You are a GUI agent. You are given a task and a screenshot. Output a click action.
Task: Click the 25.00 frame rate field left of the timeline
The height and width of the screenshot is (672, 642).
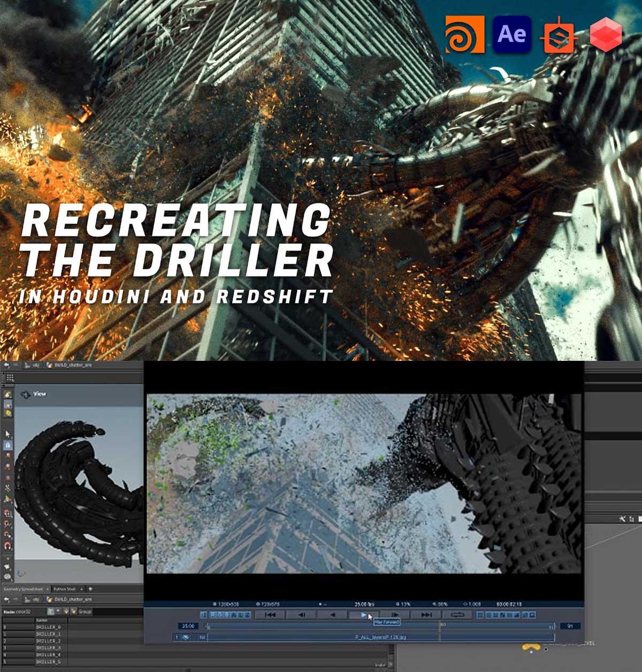click(x=188, y=626)
